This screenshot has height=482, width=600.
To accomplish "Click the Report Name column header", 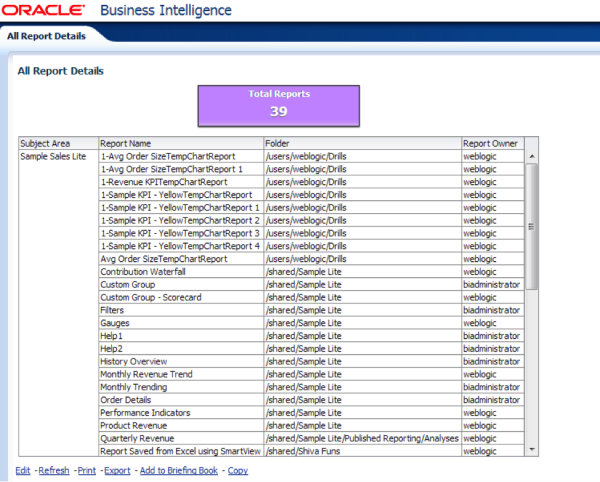I will 125,143.
